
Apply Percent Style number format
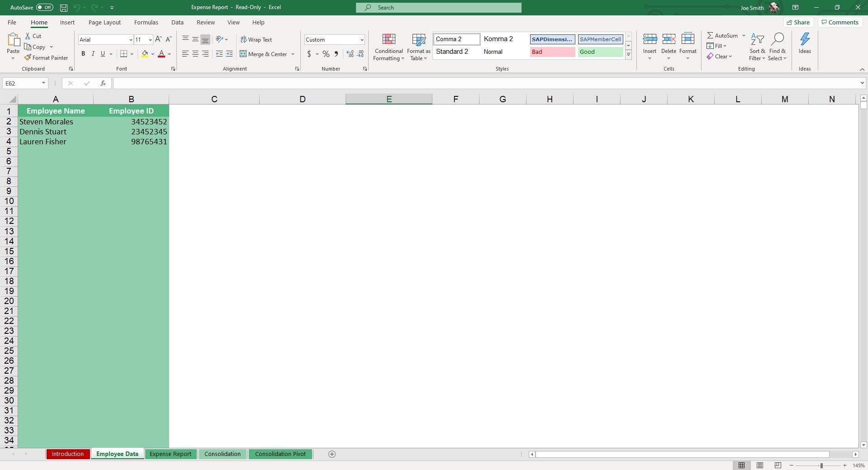coord(326,54)
